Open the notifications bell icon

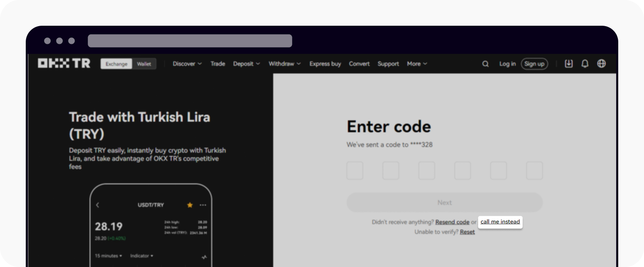pyautogui.click(x=585, y=64)
